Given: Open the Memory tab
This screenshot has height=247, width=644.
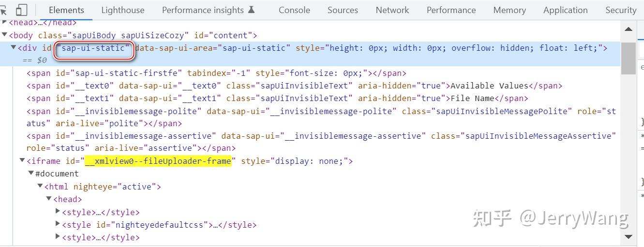Looking at the screenshot, I should point(509,10).
